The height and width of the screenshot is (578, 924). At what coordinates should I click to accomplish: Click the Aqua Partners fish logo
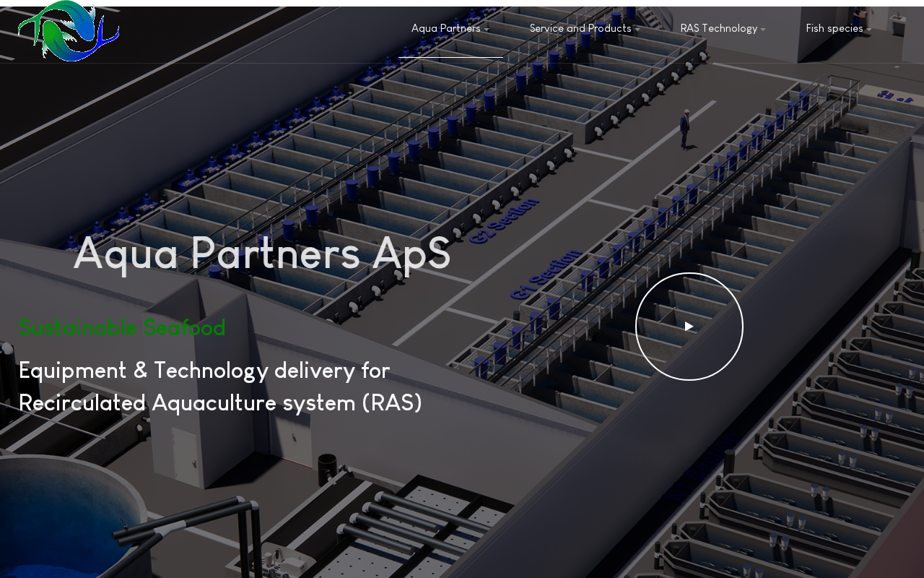point(69,31)
